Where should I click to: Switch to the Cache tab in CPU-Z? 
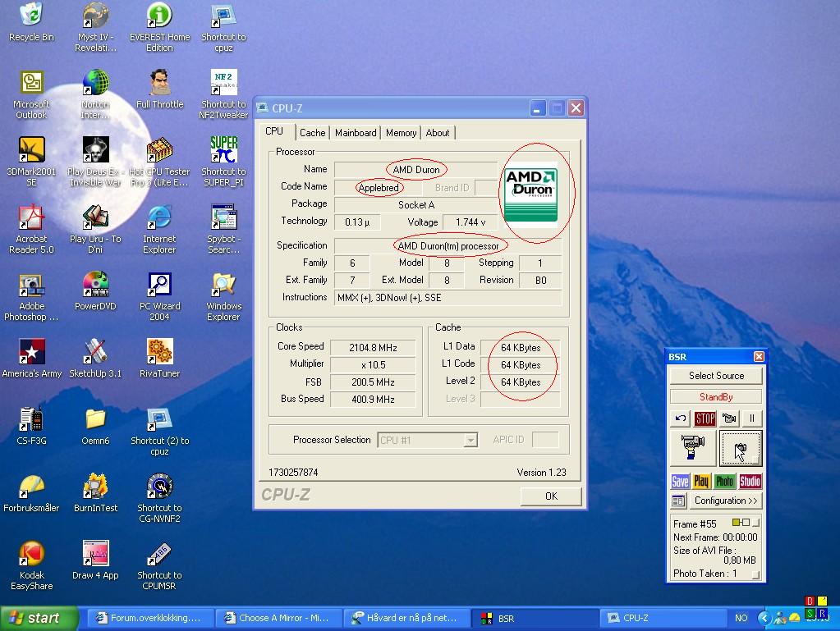[x=312, y=133]
